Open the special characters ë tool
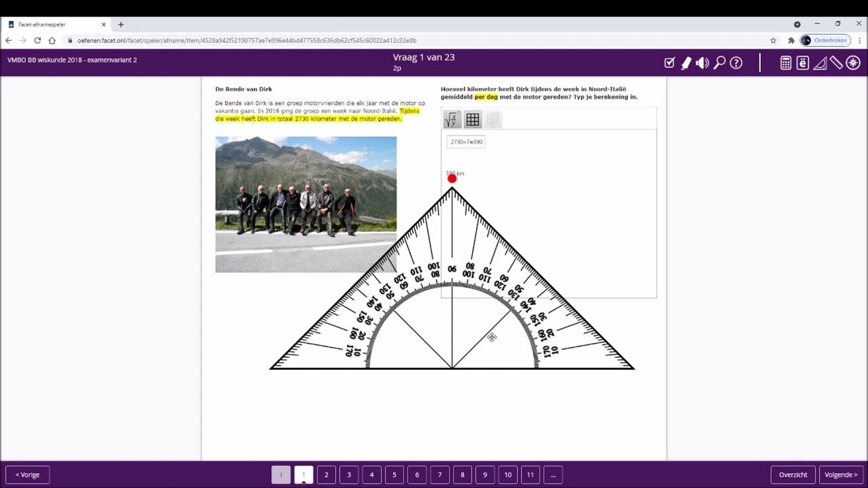 point(803,63)
